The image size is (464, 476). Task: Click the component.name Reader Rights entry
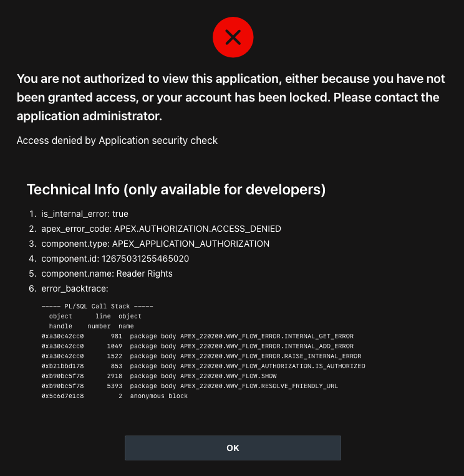[x=107, y=274]
